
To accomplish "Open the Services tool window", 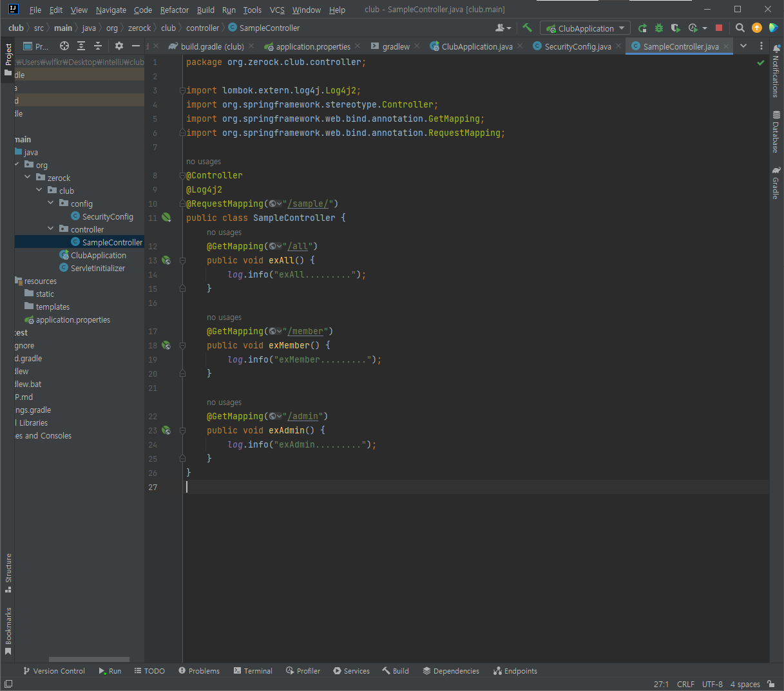I will pyautogui.click(x=352, y=671).
